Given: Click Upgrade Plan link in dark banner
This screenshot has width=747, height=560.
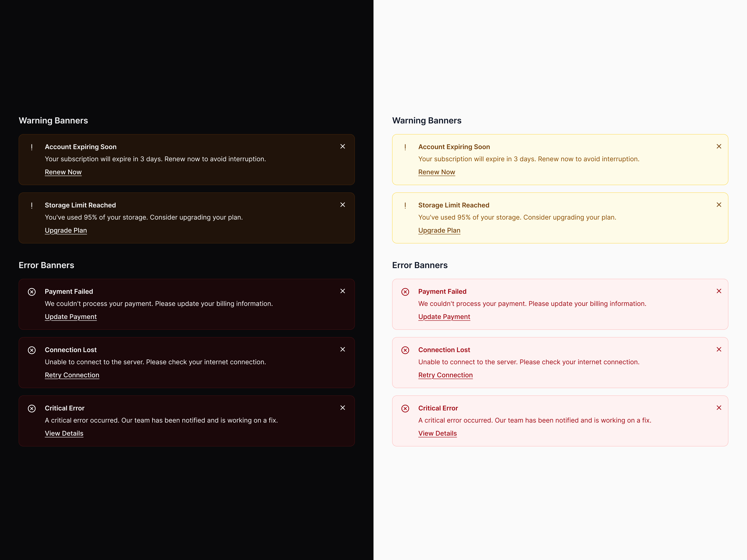Looking at the screenshot, I should point(66,231).
